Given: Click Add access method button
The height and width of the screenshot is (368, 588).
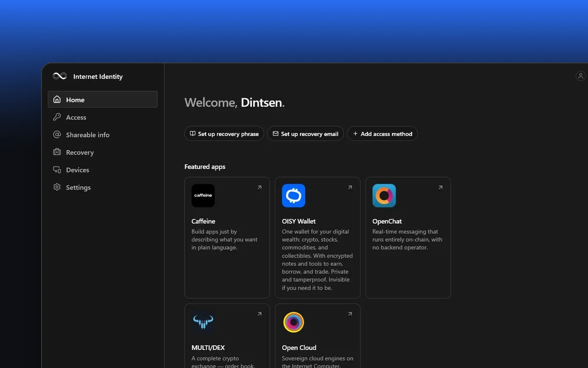Looking at the screenshot, I should coord(382,134).
